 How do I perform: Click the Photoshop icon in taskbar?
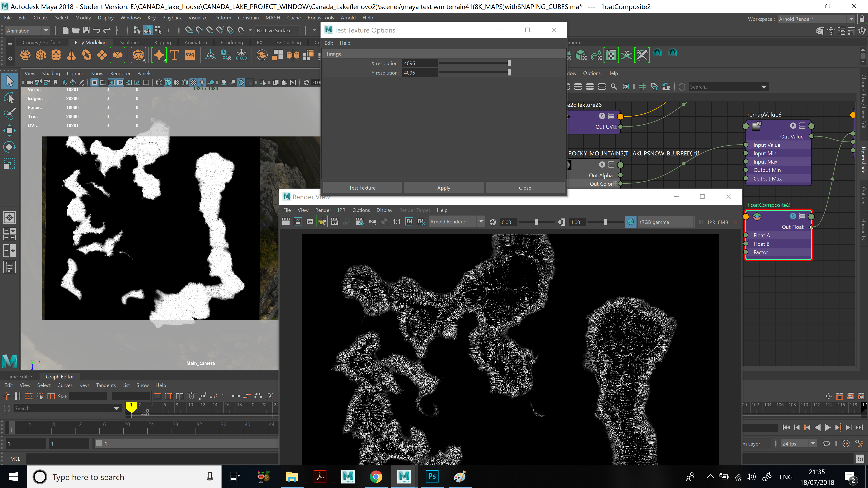432,476
